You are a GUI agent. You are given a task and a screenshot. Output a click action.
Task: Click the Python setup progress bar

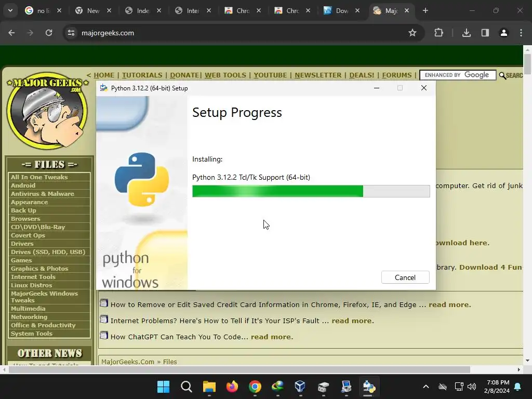pyautogui.click(x=311, y=191)
